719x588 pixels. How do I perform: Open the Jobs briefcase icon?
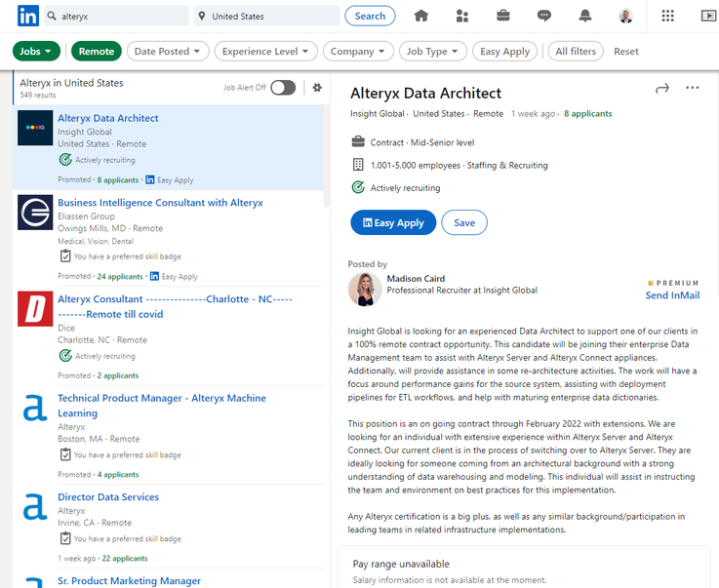503,16
